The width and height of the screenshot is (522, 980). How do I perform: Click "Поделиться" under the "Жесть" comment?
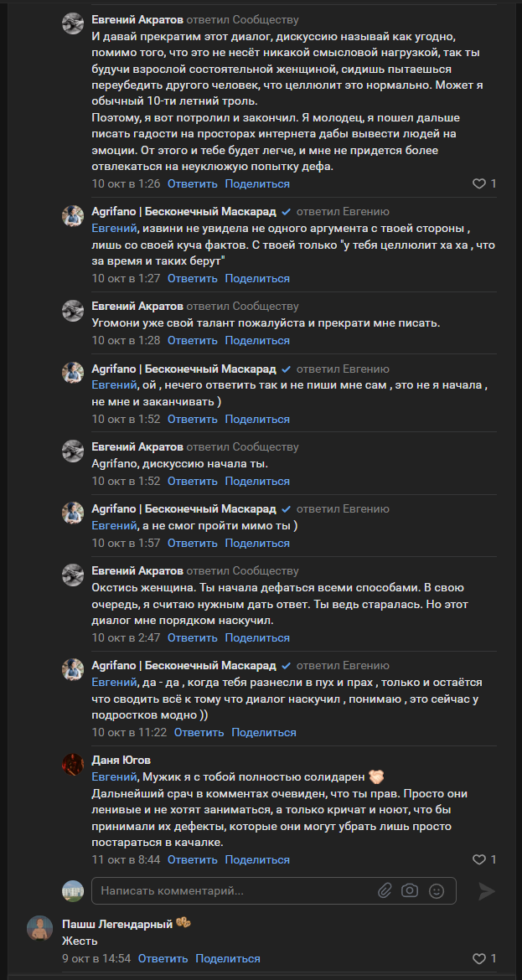pyautogui.click(x=228, y=958)
